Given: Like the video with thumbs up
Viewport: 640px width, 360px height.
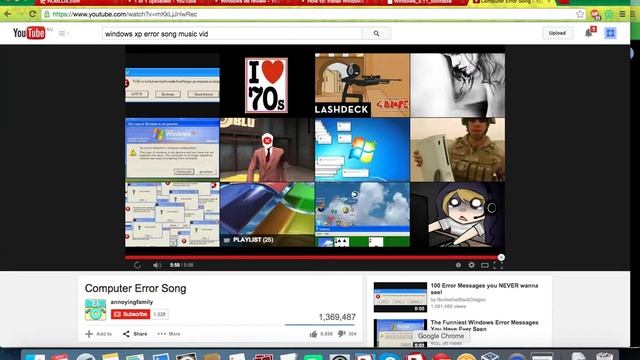Looking at the screenshot, I should pyautogui.click(x=313, y=334).
